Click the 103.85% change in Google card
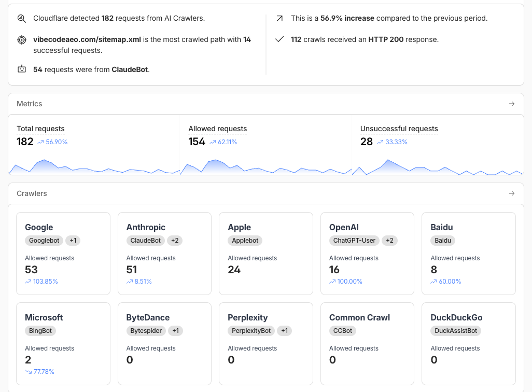 [46, 282]
